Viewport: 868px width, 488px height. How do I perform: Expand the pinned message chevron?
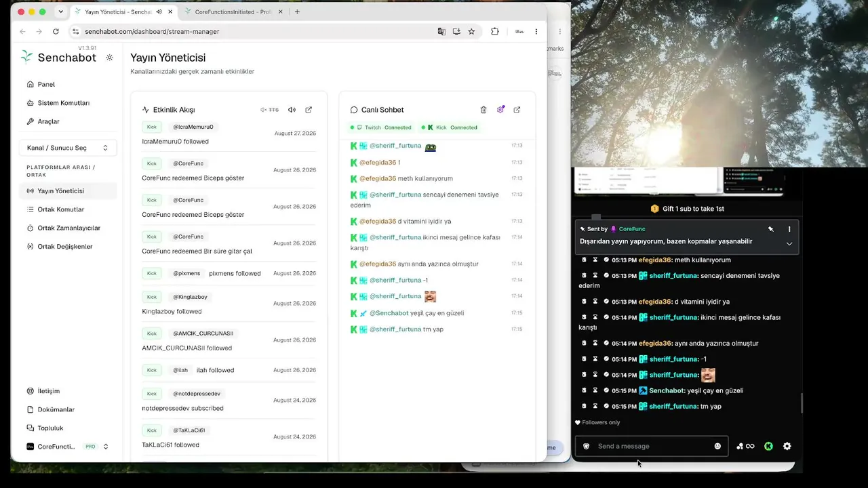[x=789, y=243]
